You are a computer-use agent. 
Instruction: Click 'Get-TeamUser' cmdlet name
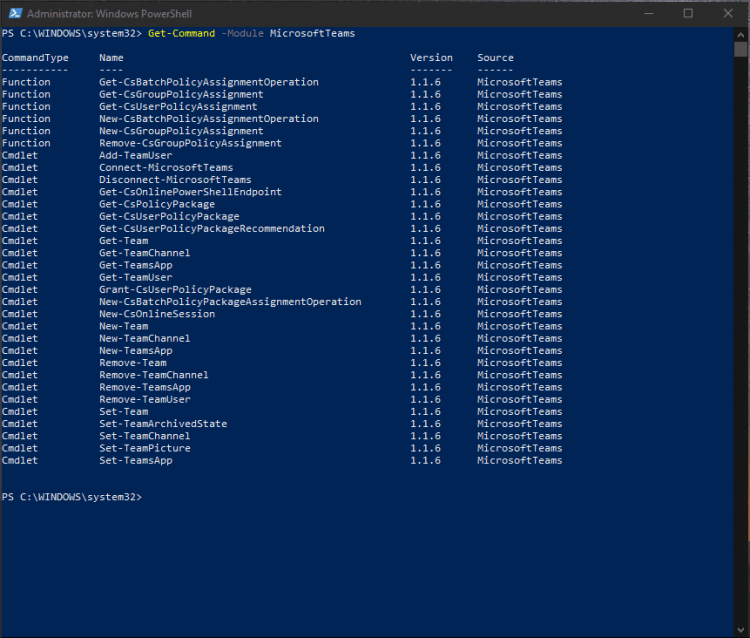coord(136,277)
